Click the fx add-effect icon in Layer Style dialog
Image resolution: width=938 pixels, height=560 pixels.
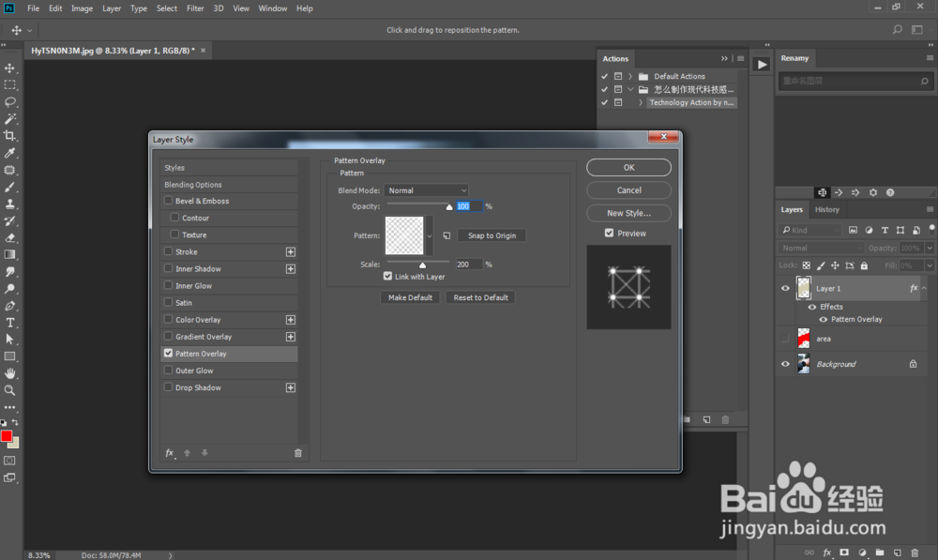coord(170,453)
